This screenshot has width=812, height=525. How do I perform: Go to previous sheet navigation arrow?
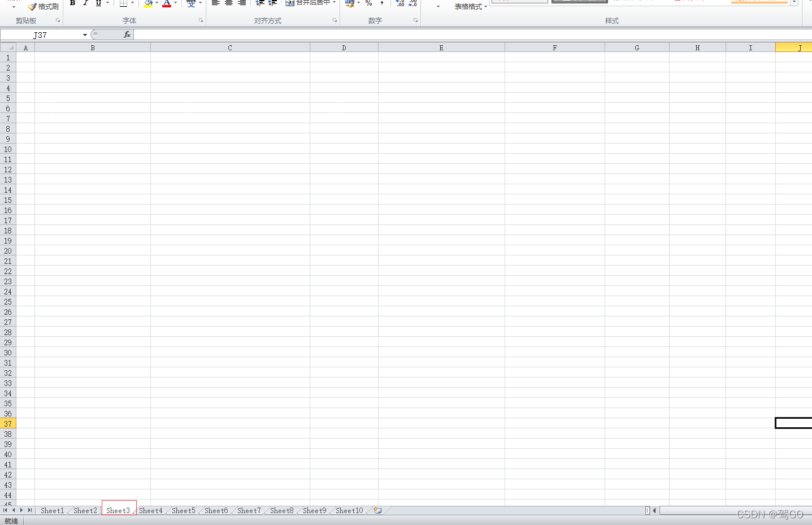(14, 510)
